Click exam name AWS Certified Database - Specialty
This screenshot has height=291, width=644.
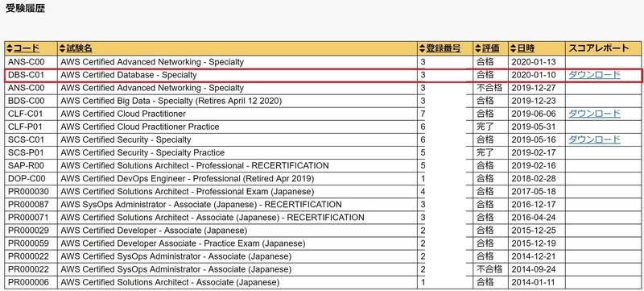129,75
